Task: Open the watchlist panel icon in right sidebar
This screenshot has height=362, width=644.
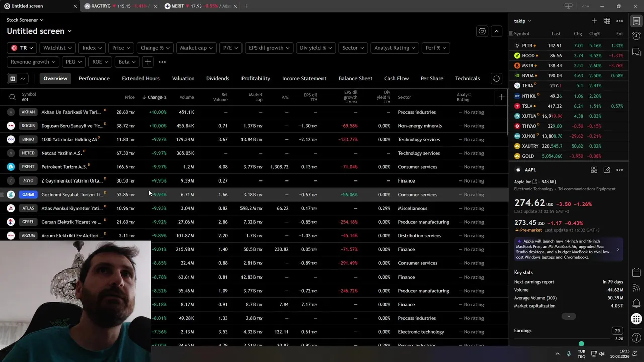Action: pos(636,21)
